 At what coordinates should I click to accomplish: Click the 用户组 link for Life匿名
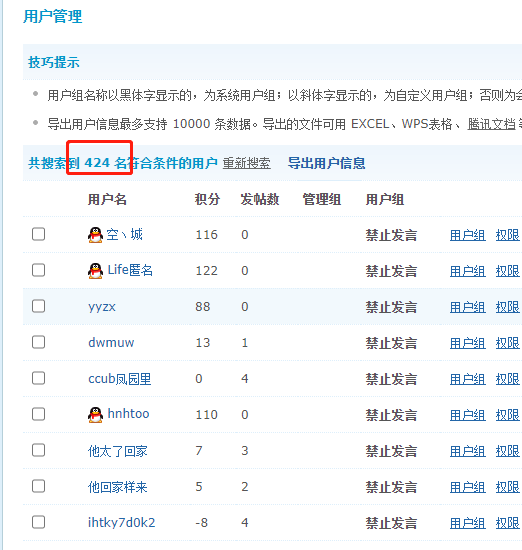(x=468, y=271)
